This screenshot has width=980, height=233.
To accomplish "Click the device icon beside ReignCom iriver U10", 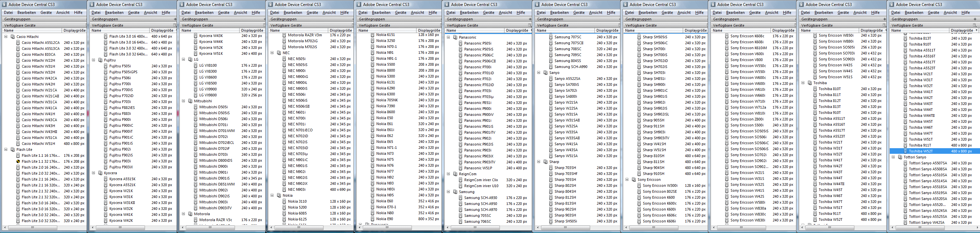I will tap(460, 186).
